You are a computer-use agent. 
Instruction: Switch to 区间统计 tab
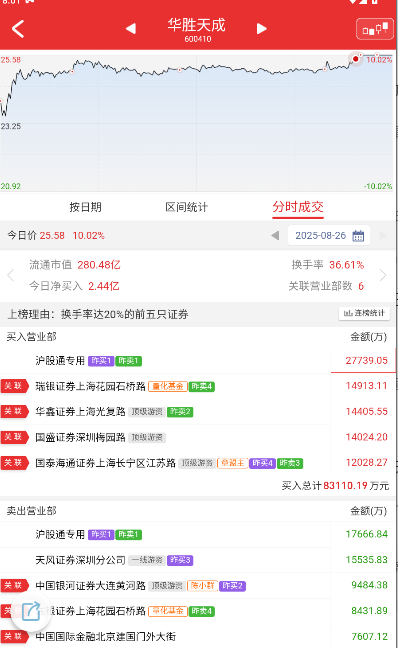coord(186,207)
